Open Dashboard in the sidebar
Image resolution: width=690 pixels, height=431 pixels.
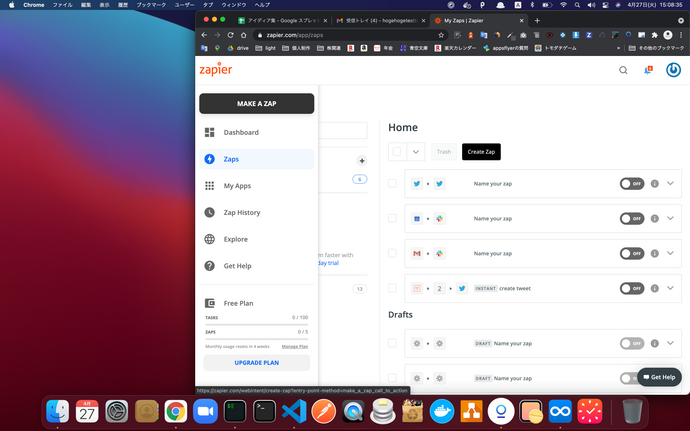(x=257, y=132)
